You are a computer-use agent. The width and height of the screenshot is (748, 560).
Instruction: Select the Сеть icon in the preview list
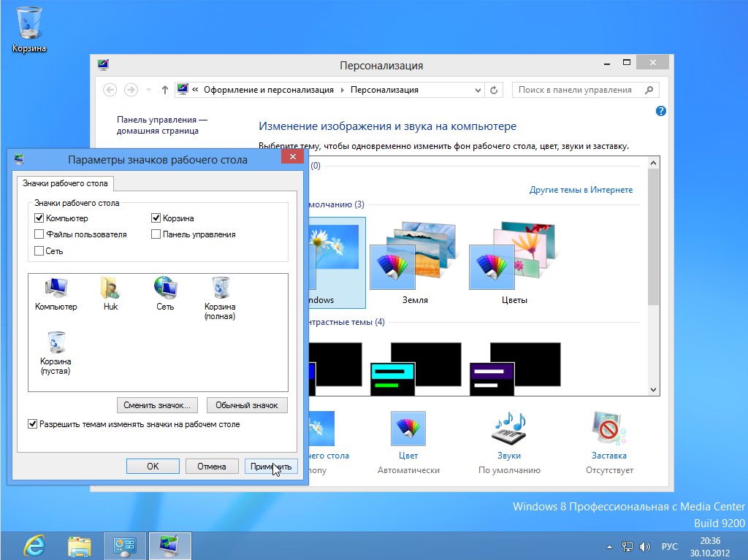coord(165,294)
